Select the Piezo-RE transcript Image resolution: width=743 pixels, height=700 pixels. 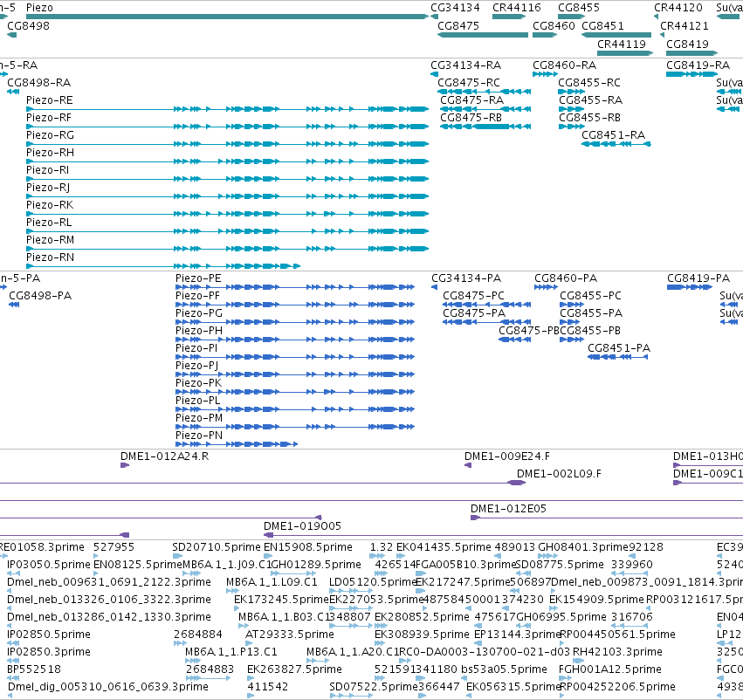228,109
